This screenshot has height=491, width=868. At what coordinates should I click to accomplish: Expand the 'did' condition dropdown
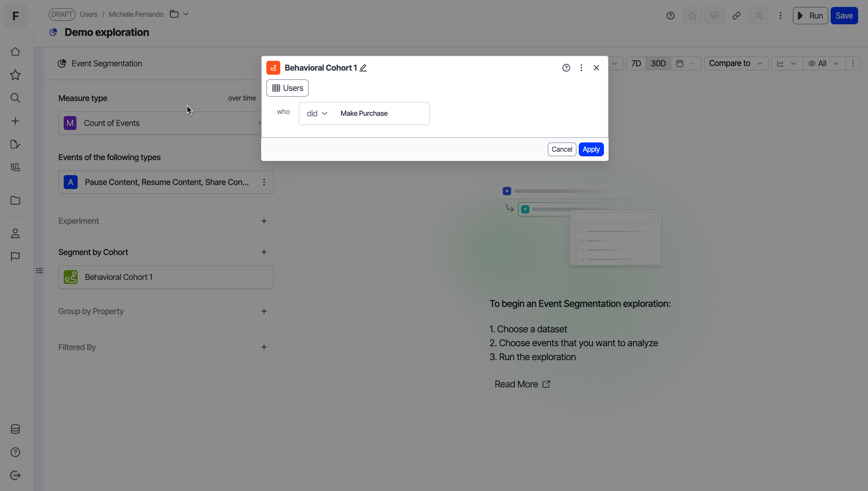317,114
